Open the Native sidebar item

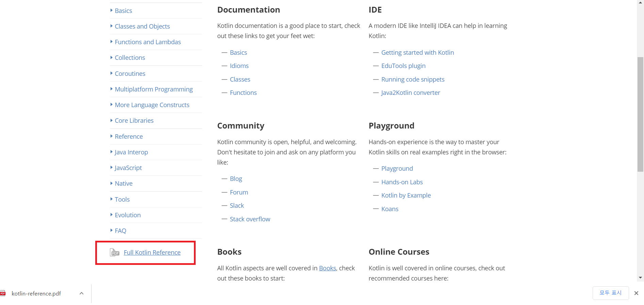coord(123,183)
